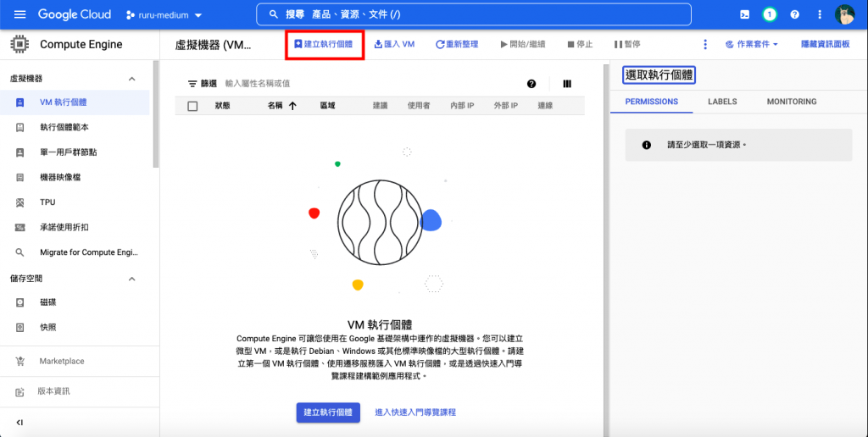Open the ruru-medium project selector

(164, 15)
